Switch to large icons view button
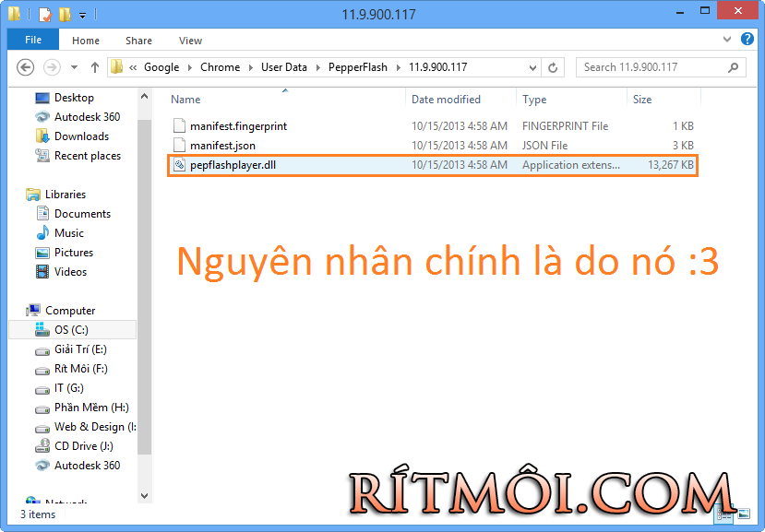765x532 pixels. point(744,514)
